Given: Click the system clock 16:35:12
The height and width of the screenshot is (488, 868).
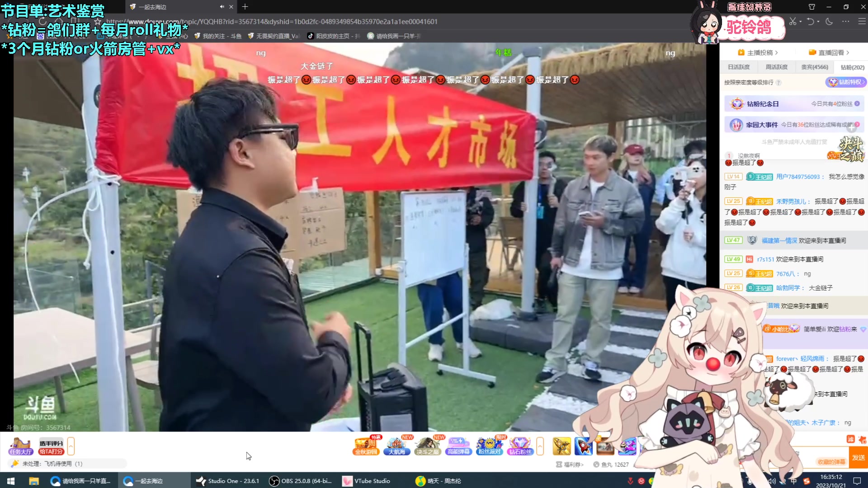Looking at the screenshot, I should pyautogui.click(x=831, y=477).
